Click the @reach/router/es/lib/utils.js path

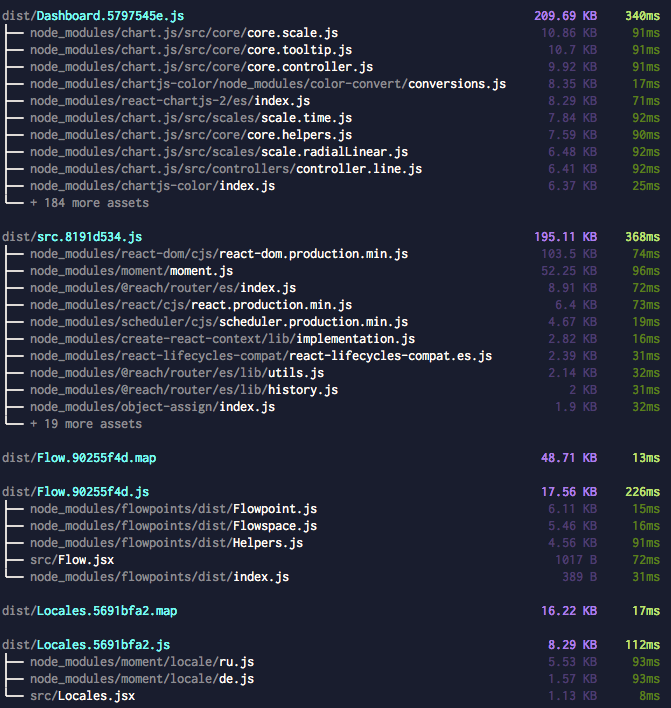[177, 373]
